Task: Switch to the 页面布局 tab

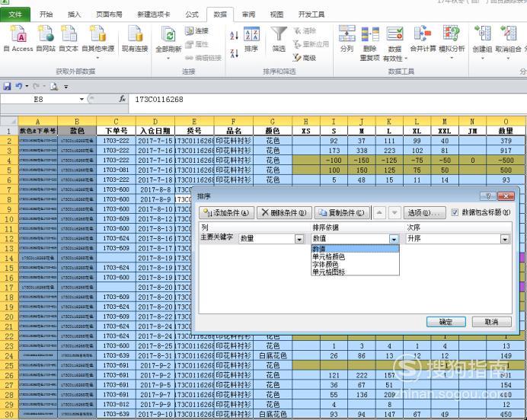Action: (x=109, y=14)
